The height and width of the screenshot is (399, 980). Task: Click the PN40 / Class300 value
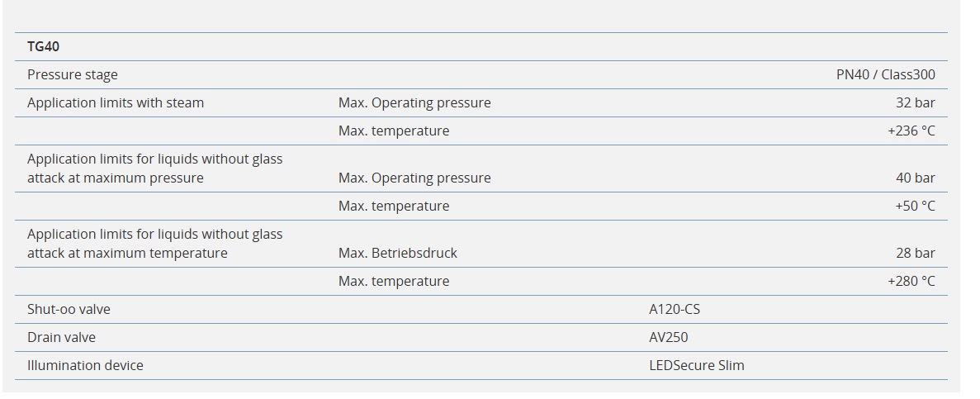tap(885, 74)
